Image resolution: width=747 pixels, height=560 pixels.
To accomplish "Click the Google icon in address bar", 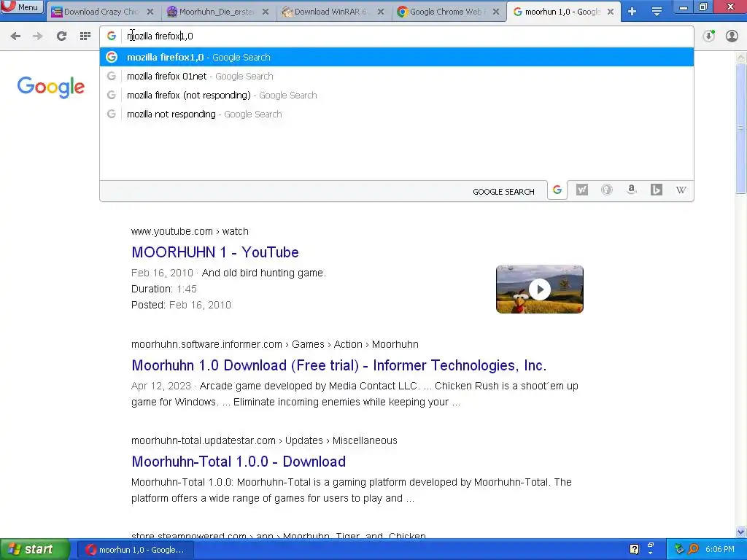I will tap(112, 36).
